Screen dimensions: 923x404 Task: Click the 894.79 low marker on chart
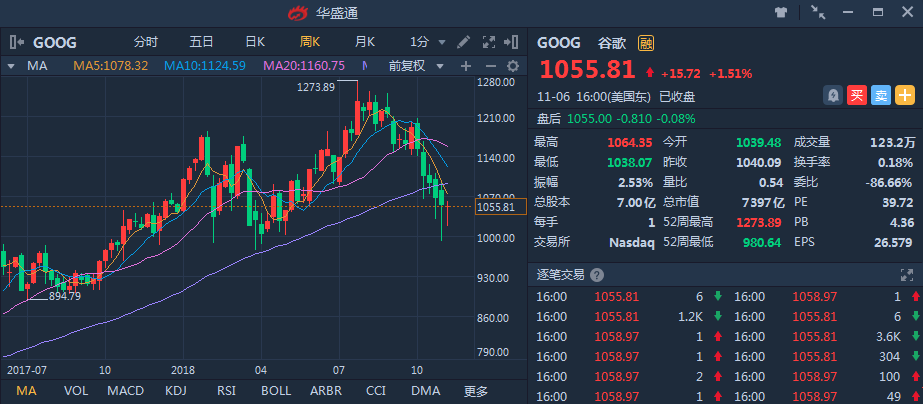pyautogui.click(x=65, y=296)
